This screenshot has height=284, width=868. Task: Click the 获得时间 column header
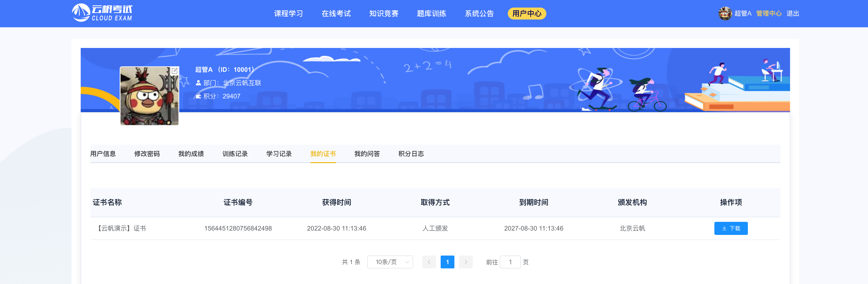tap(336, 202)
